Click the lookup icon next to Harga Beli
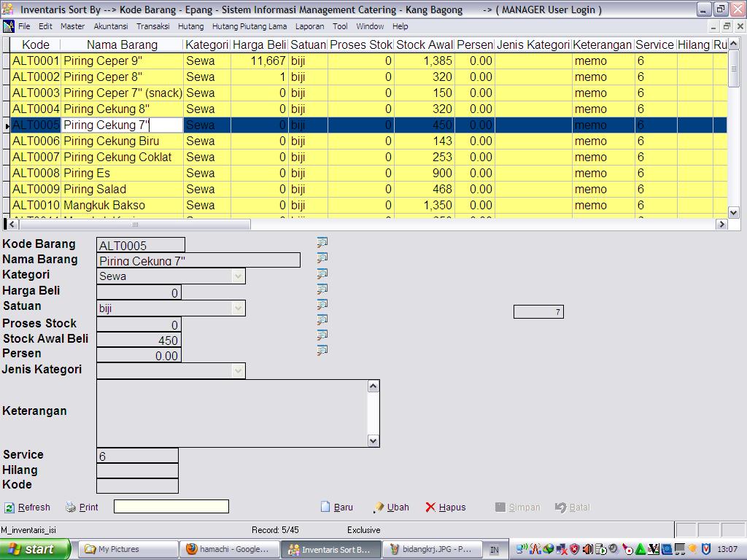 (322, 289)
